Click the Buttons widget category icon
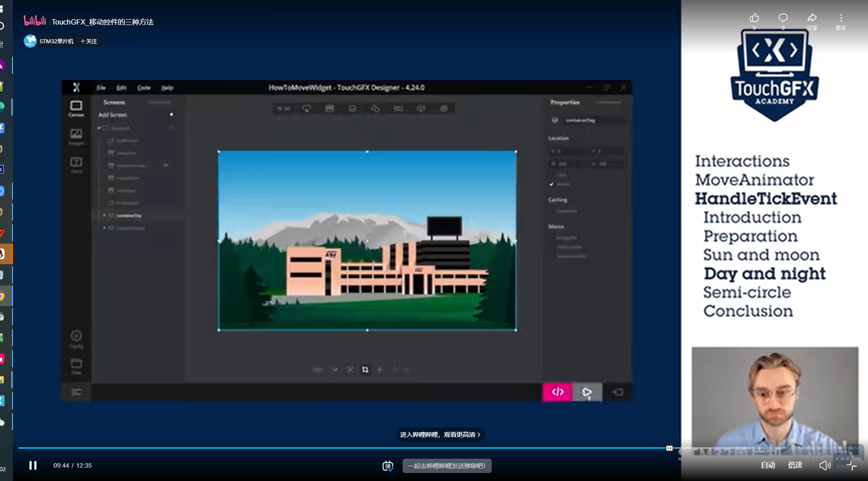Image resolution: width=868 pixels, height=481 pixels. click(x=307, y=108)
